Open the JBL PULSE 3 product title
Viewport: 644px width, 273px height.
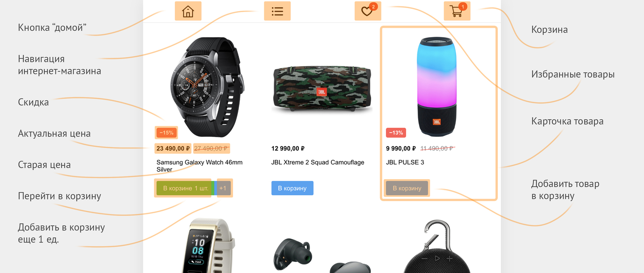pyautogui.click(x=405, y=162)
